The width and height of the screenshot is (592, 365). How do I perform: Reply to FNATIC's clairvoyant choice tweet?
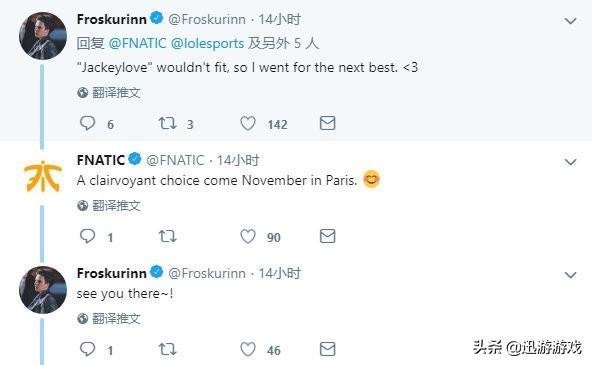88,236
